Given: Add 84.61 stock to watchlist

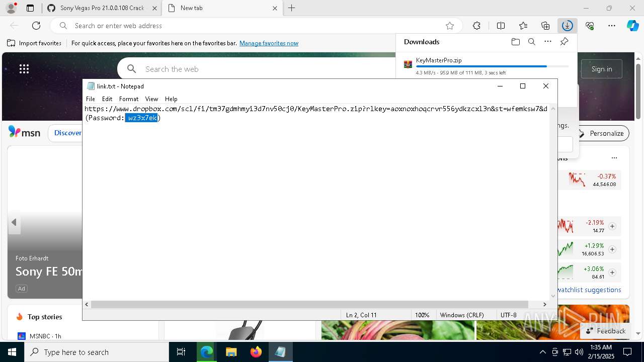Looking at the screenshot, I should (612, 273).
